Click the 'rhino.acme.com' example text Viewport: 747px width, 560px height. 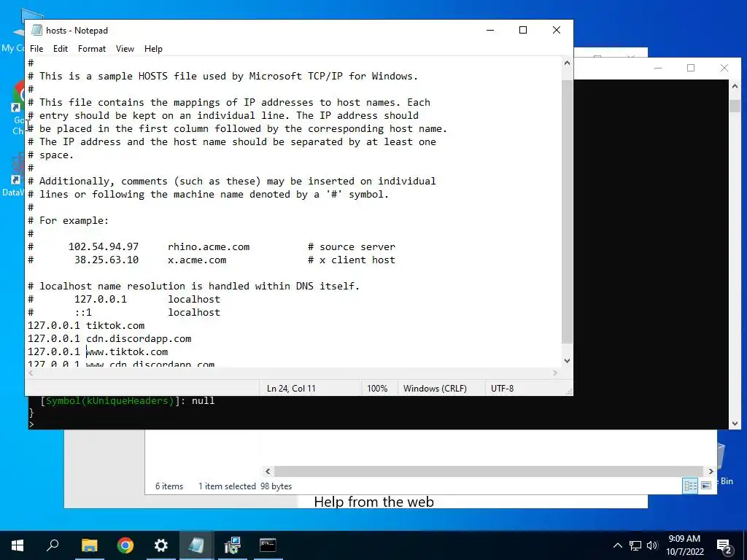click(209, 246)
